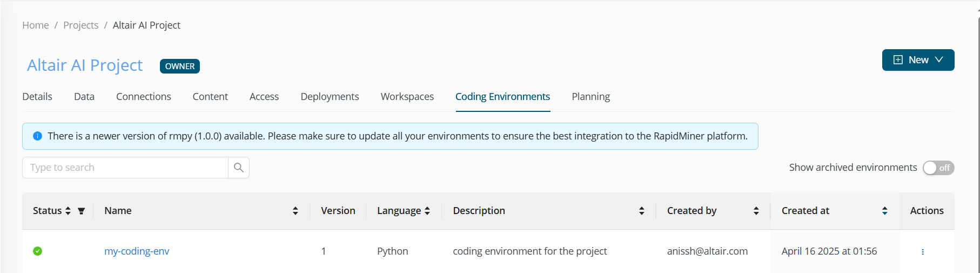
Task: Open the Workspaces tab
Action: pyautogui.click(x=407, y=96)
